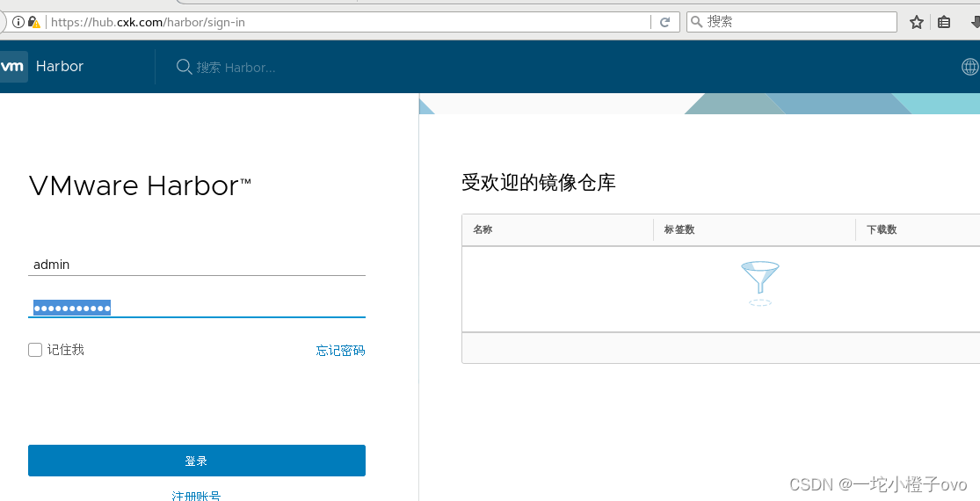
Task: Click the insecure lock warning icon
Action: coord(33,22)
